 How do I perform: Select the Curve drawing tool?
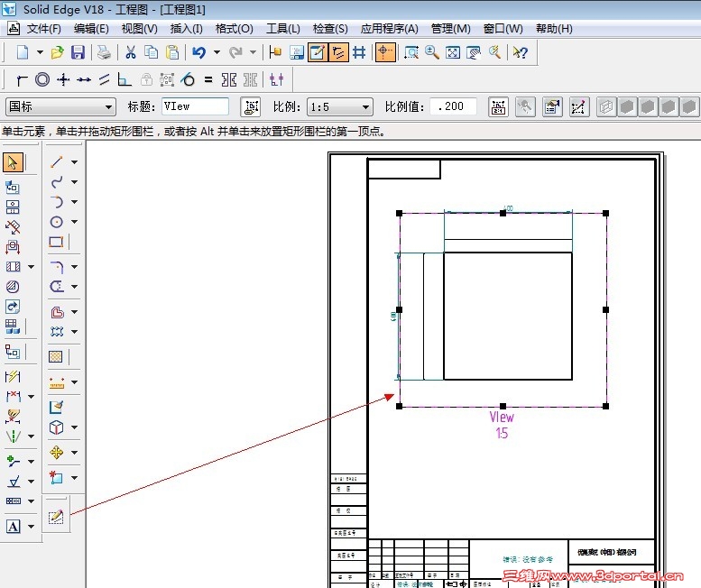[56, 182]
